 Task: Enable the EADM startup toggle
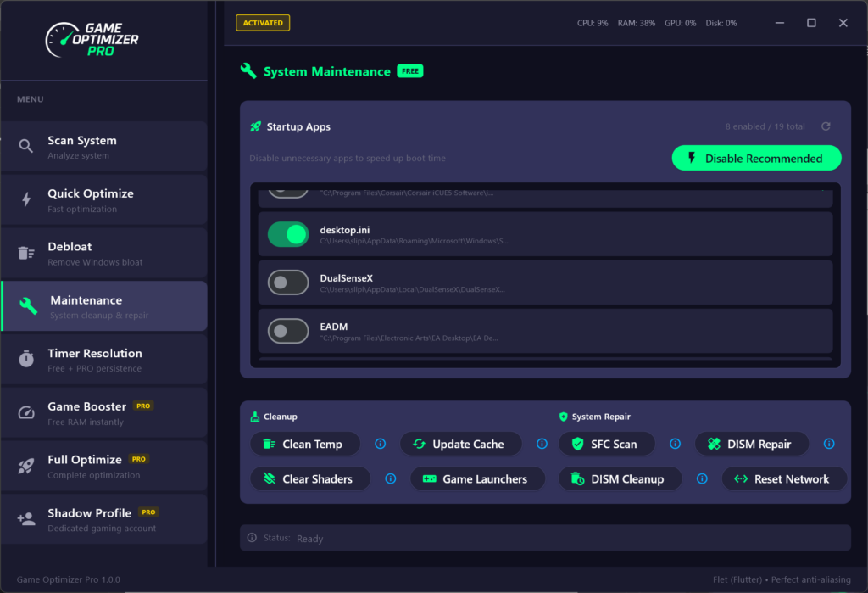pos(288,331)
